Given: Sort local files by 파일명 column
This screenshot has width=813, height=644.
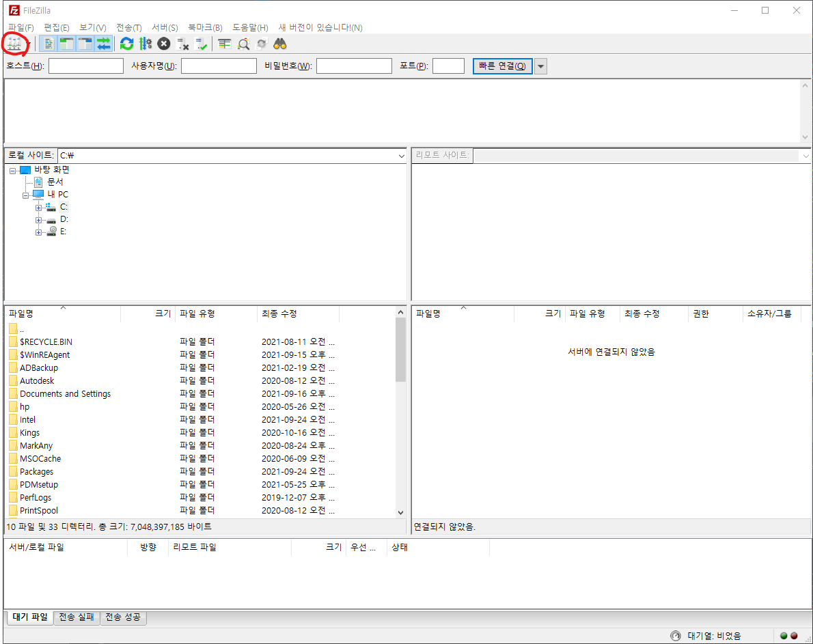Looking at the screenshot, I should coord(63,313).
